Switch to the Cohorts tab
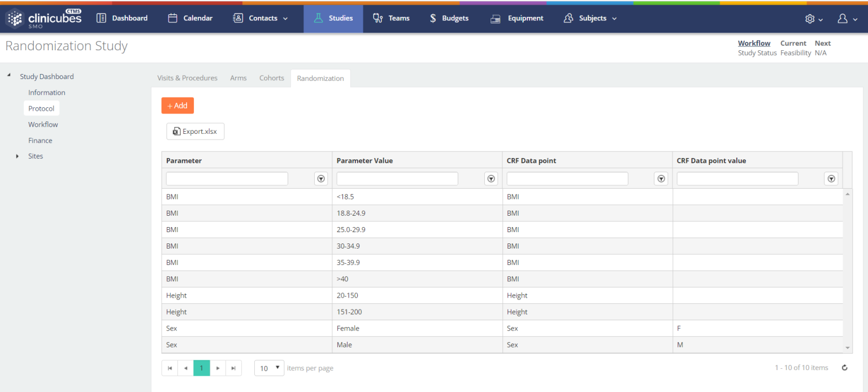Screen dimensions: 868x392 pos(271,78)
